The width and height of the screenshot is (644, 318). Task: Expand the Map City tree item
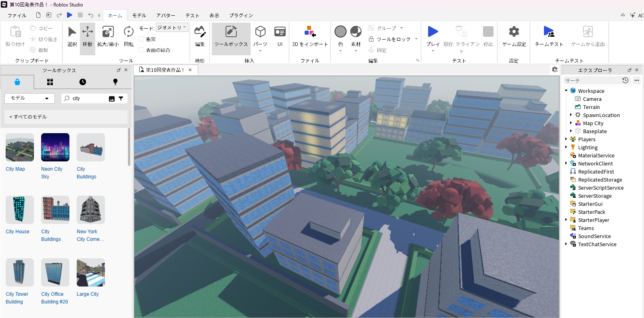point(571,123)
